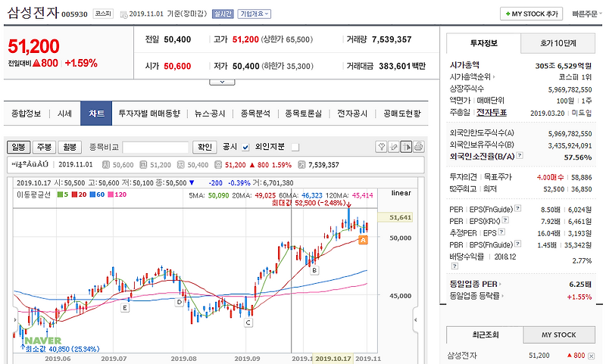Open the chart indicator settings pin icon
This screenshot has width=606, height=364.
pyautogui.click(x=381, y=147)
